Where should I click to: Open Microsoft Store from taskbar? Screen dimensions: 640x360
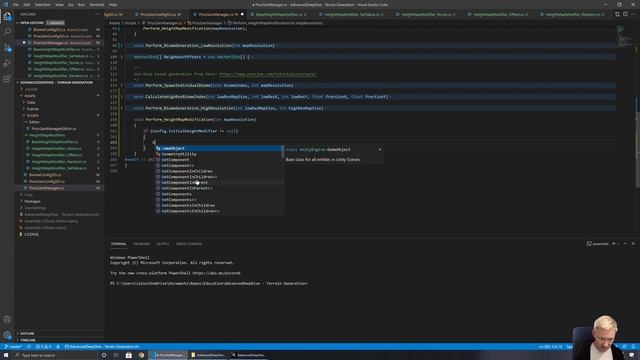(129, 355)
